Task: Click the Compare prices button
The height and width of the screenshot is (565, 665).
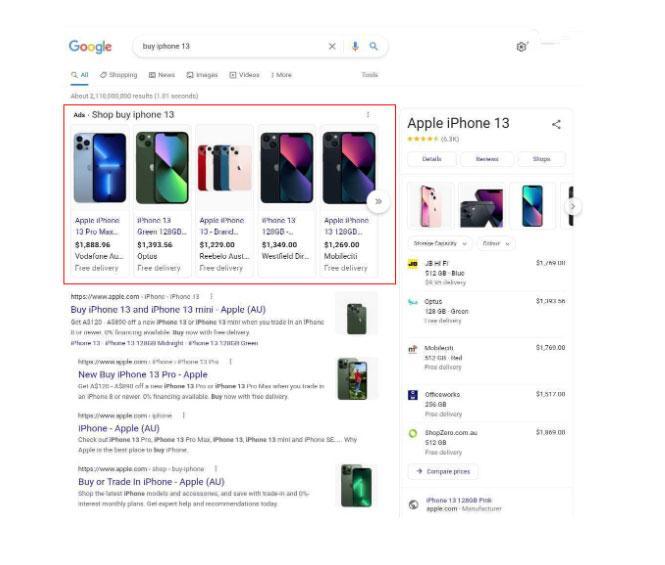Action: tap(443, 471)
